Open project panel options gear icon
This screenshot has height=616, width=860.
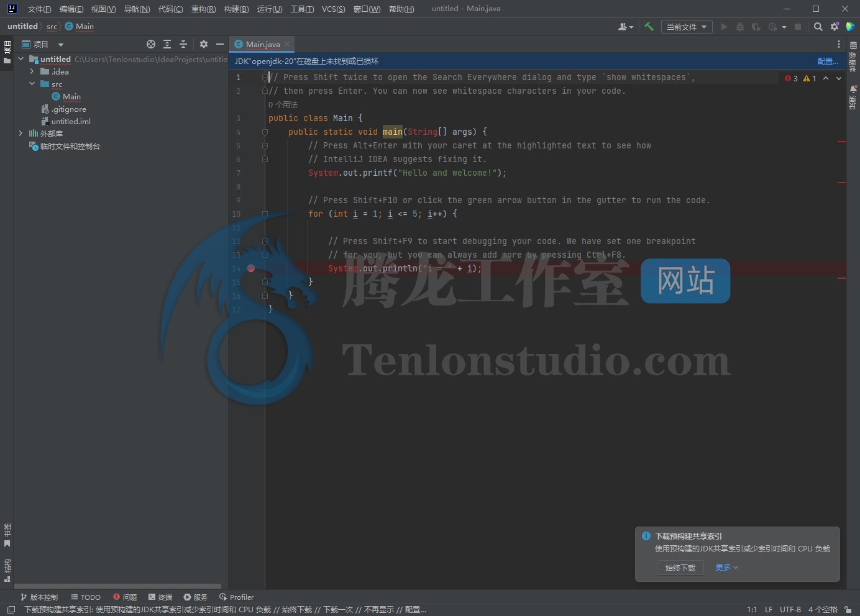(x=204, y=44)
